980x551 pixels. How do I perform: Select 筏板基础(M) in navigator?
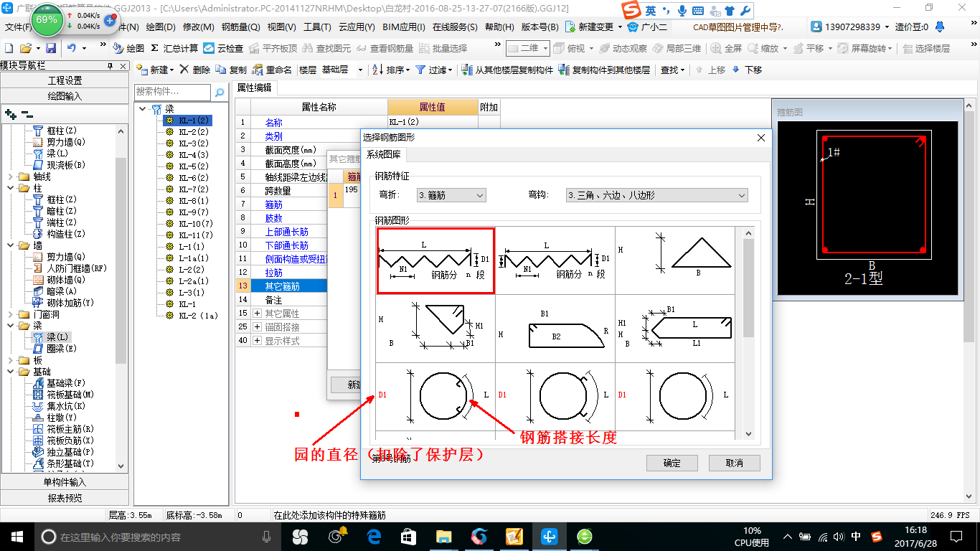[70, 395]
